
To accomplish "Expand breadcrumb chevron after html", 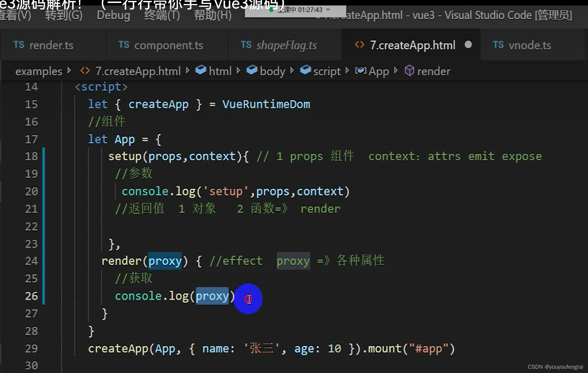I will pos(239,71).
